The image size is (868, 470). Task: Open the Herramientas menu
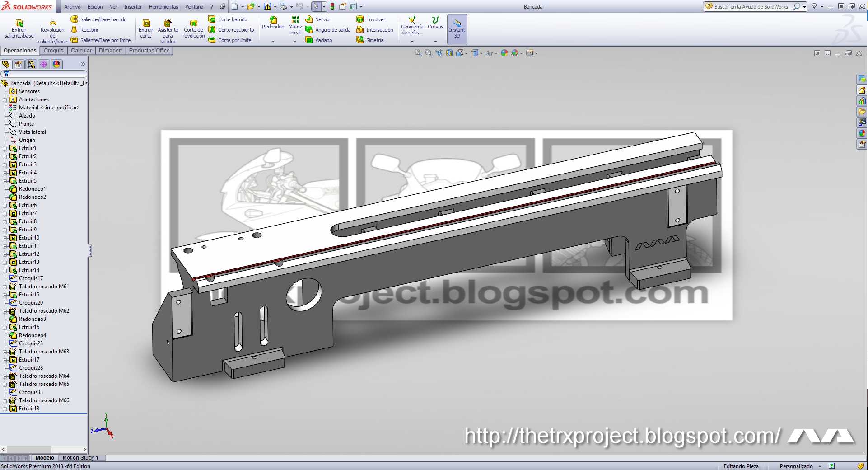point(163,7)
